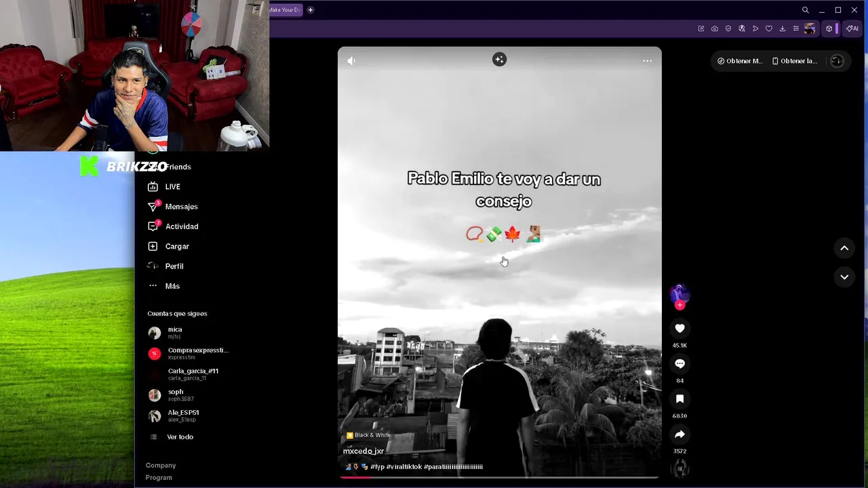This screenshot has width=868, height=488.
Task: Click the Company footer link
Action: (161, 466)
